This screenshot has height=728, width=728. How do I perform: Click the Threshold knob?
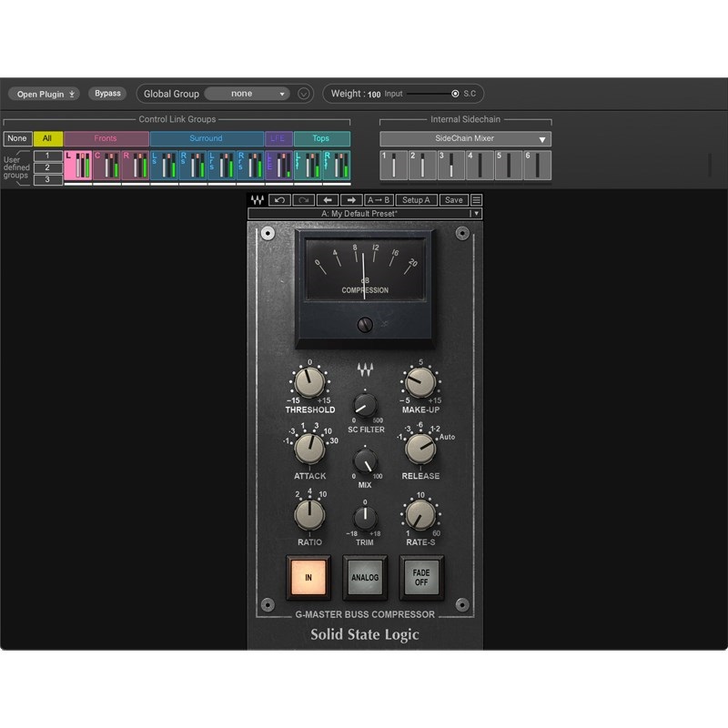(309, 382)
